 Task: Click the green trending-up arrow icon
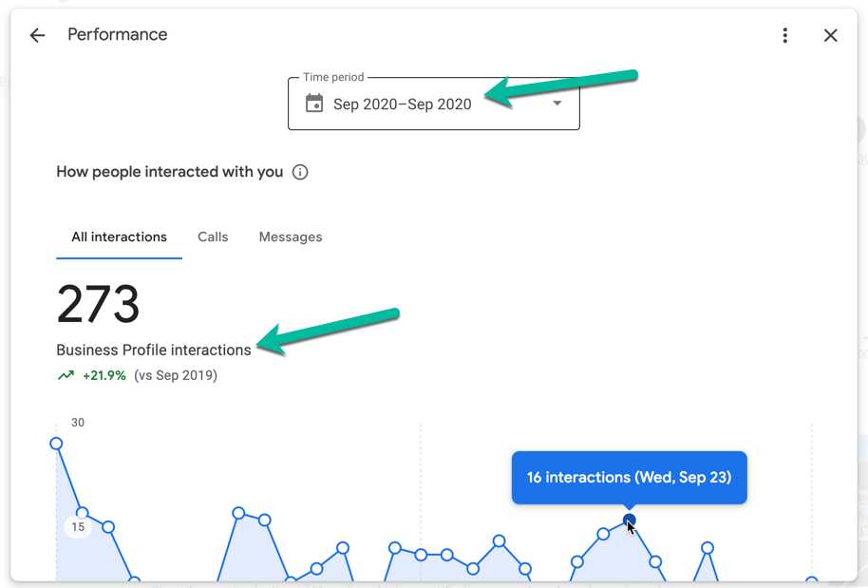[x=66, y=375]
